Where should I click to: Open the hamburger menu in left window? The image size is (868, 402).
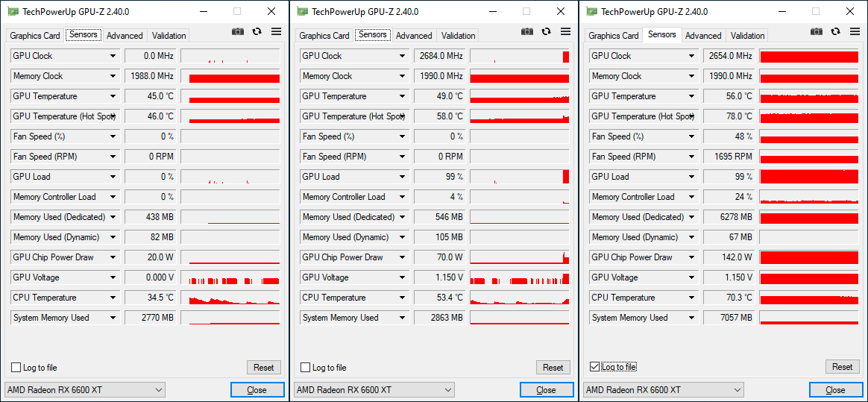click(x=276, y=31)
